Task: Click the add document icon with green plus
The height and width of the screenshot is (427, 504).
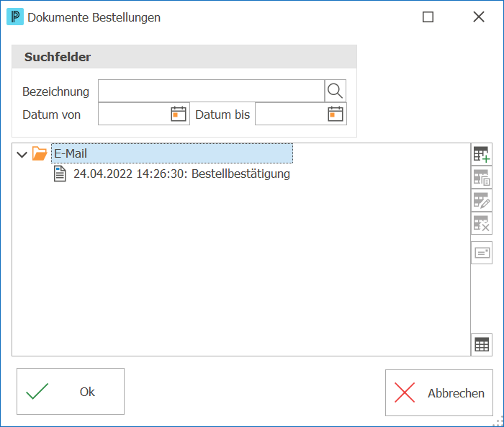Action: point(482,154)
